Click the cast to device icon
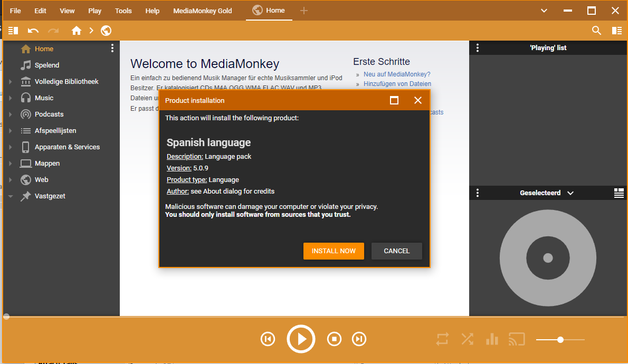The image size is (628, 364). [x=517, y=339]
